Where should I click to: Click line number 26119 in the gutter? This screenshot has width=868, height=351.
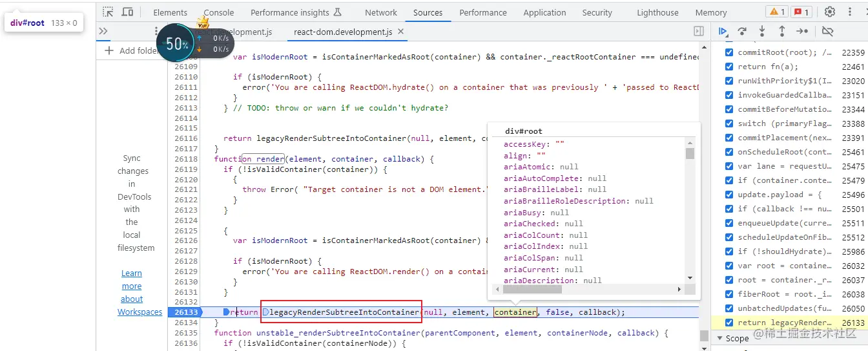click(186, 169)
